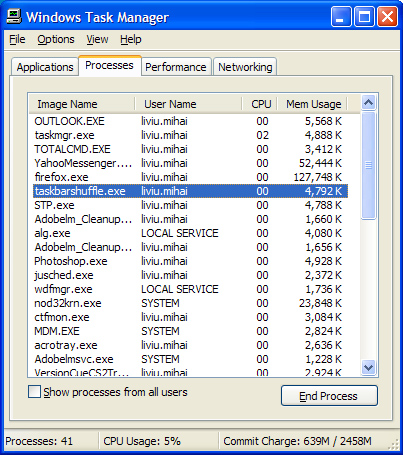Sort by Image Name column header
Image resolution: width=403 pixels, height=455 pixels.
pyautogui.click(x=82, y=104)
